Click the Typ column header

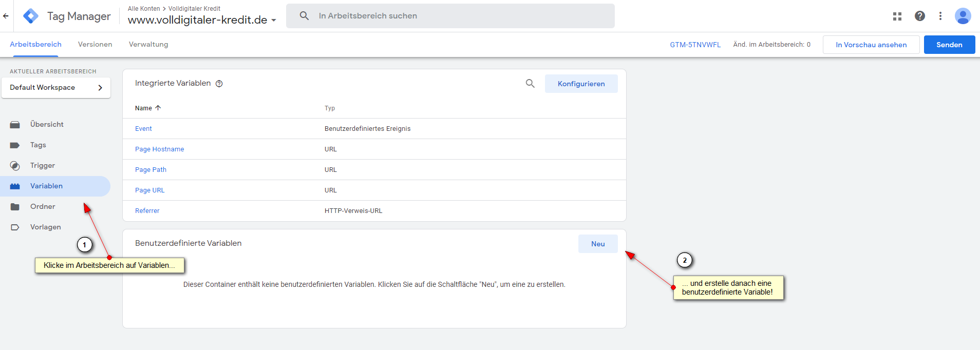pos(330,108)
